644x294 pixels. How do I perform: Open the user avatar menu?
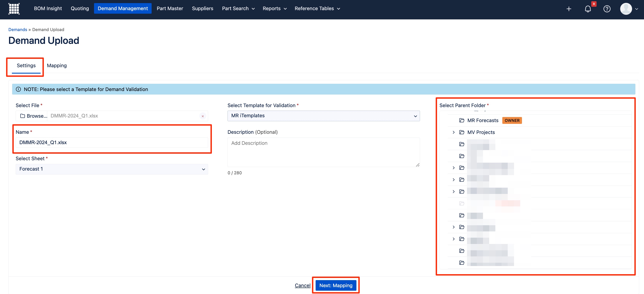coord(626,9)
